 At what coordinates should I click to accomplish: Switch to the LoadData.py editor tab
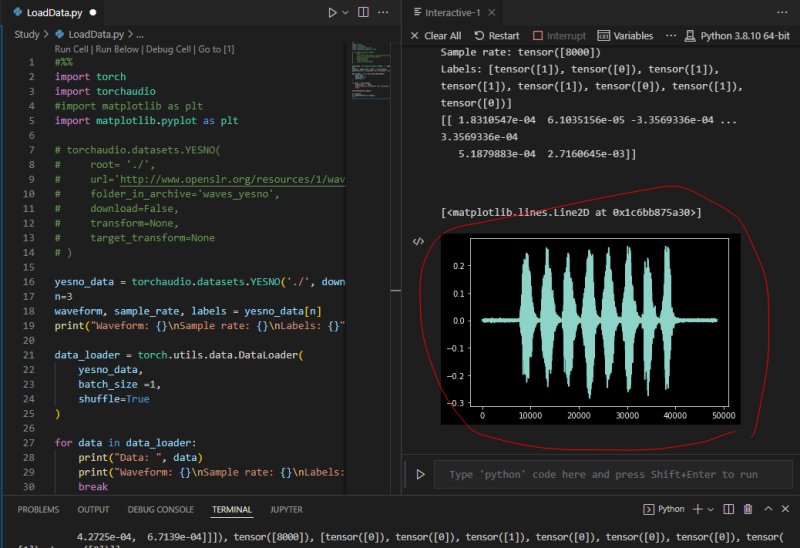pyautogui.click(x=54, y=13)
